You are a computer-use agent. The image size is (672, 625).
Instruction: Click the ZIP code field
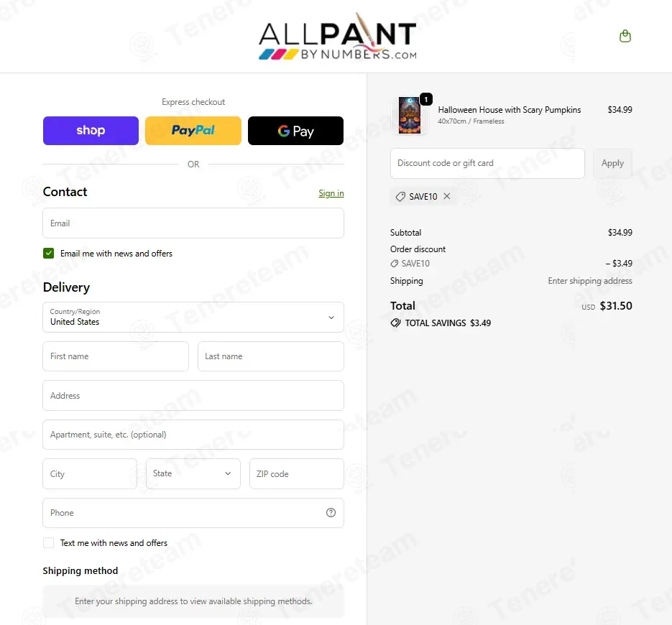[x=297, y=474]
